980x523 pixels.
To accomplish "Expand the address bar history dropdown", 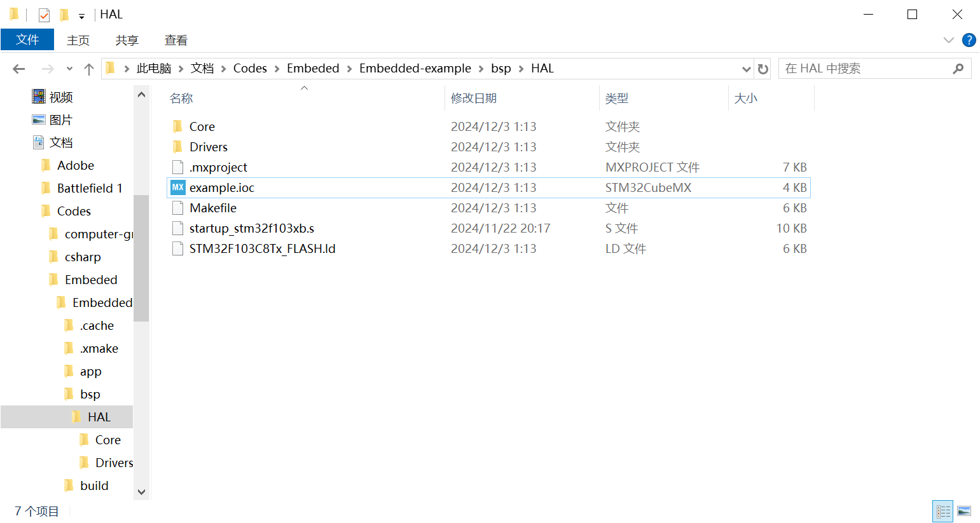I will [746, 69].
